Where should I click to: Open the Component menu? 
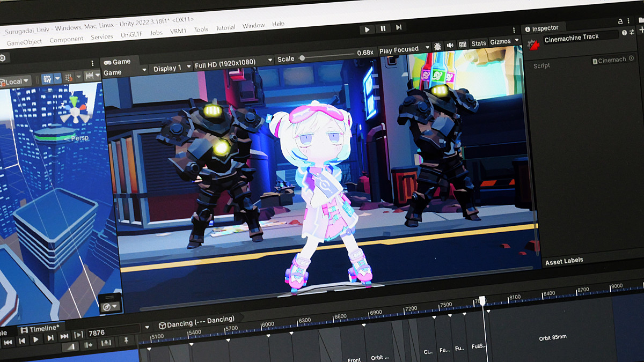click(67, 39)
